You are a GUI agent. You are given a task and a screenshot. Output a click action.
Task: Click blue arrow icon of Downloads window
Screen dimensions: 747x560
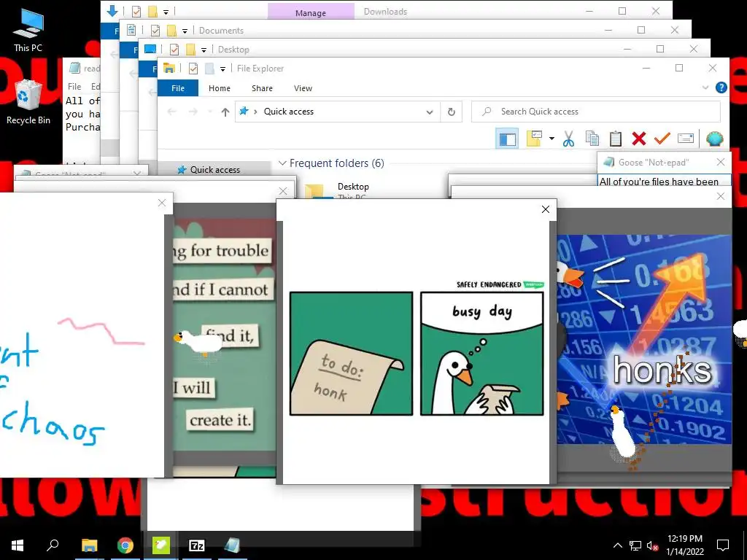[112, 11]
